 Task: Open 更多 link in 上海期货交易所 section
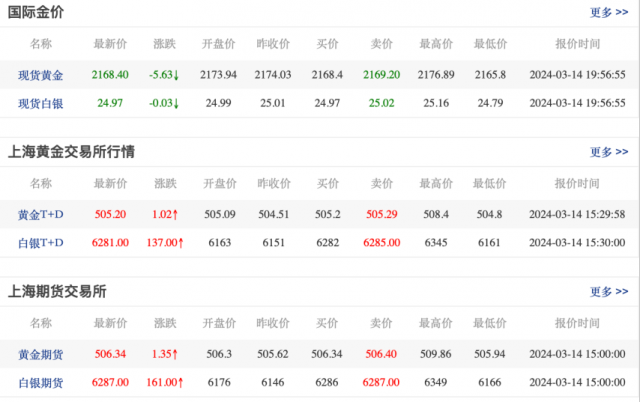608,291
